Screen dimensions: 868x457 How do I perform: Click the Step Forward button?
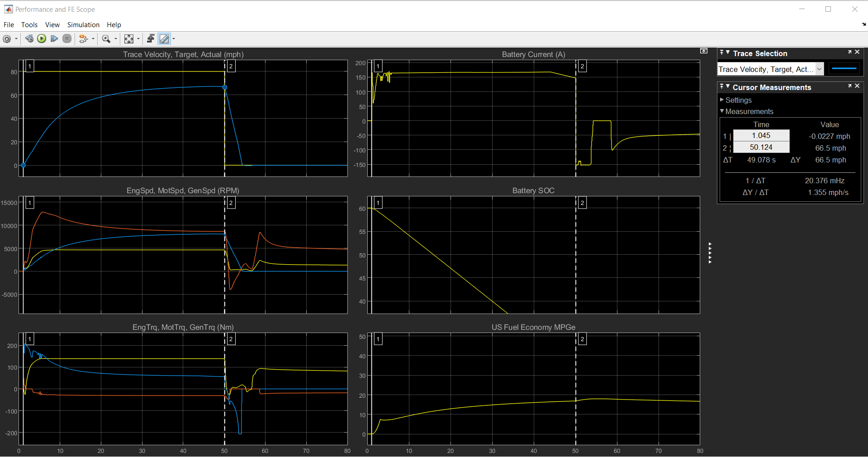pyautogui.click(x=54, y=39)
